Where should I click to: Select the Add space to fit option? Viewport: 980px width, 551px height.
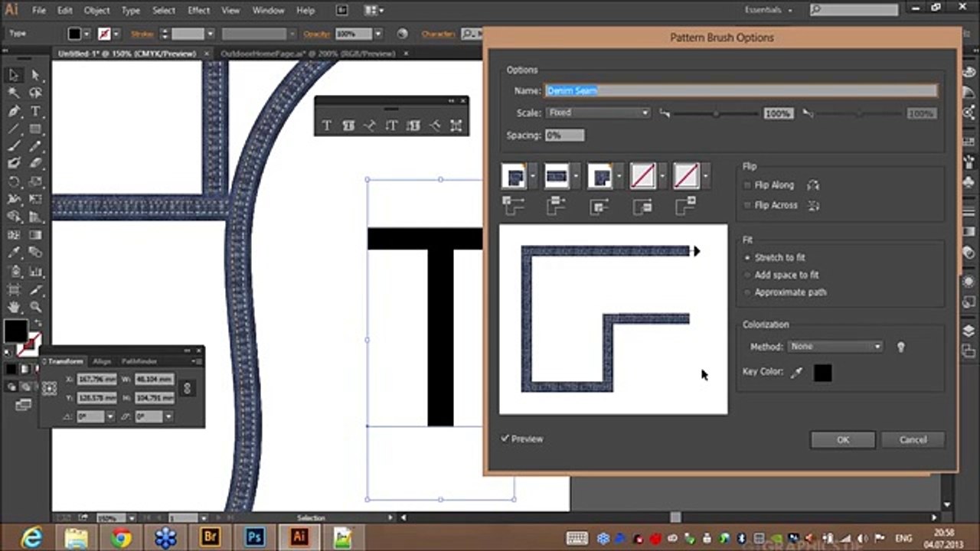pos(748,275)
